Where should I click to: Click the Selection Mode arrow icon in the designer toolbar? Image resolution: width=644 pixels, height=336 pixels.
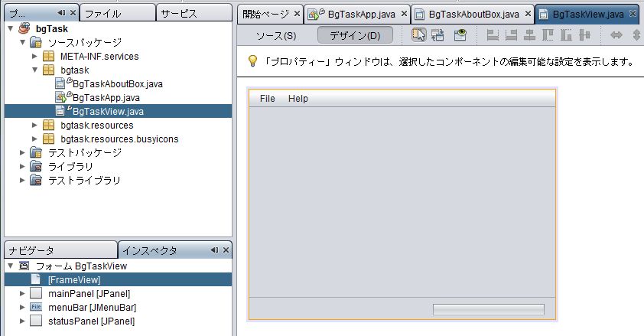point(419,35)
